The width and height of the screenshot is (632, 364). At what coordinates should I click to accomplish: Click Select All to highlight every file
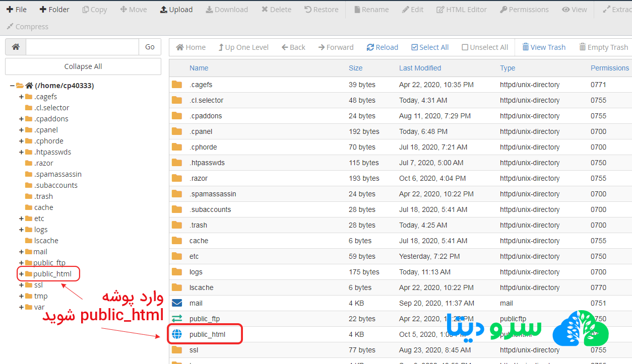[430, 47]
